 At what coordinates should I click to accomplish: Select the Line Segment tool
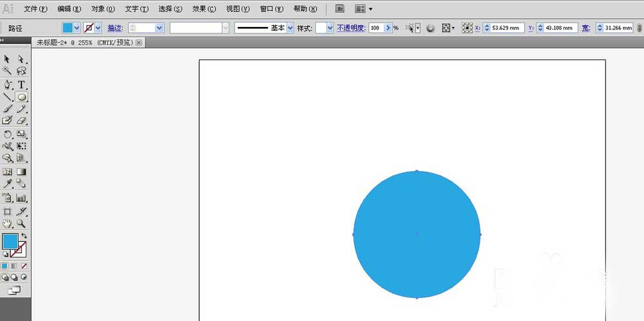pos(7,97)
